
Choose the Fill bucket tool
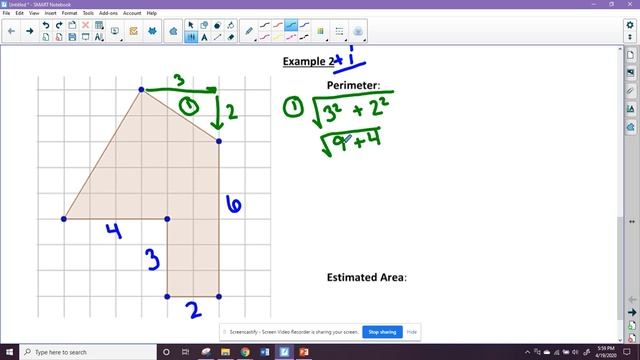click(231, 25)
